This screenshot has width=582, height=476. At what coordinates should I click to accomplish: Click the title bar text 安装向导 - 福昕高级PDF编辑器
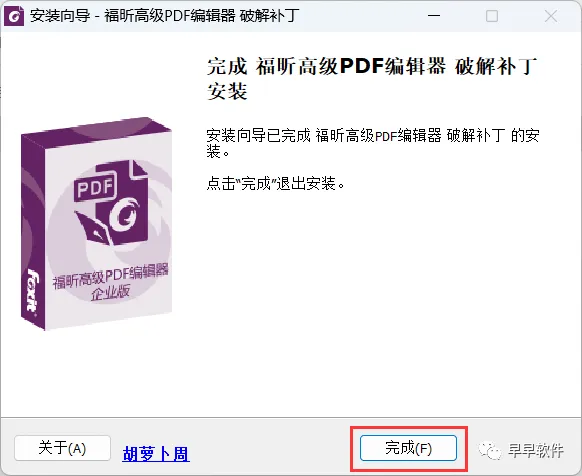[x=164, y=16]
